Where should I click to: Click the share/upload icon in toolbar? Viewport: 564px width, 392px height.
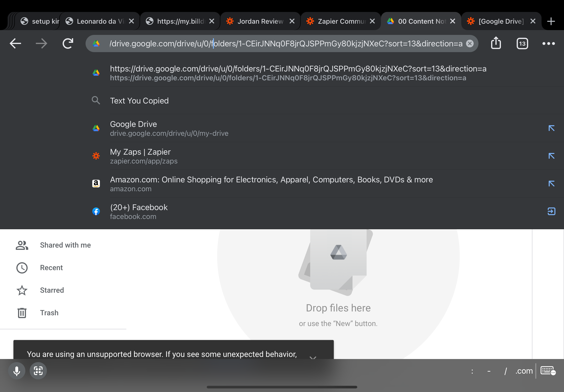496,43
